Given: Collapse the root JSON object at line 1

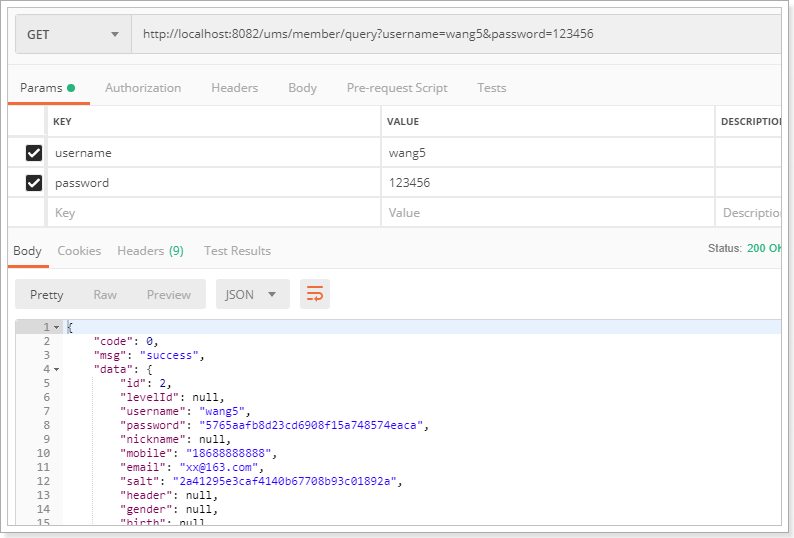Looking at the screenshot, I should (57, 328).
